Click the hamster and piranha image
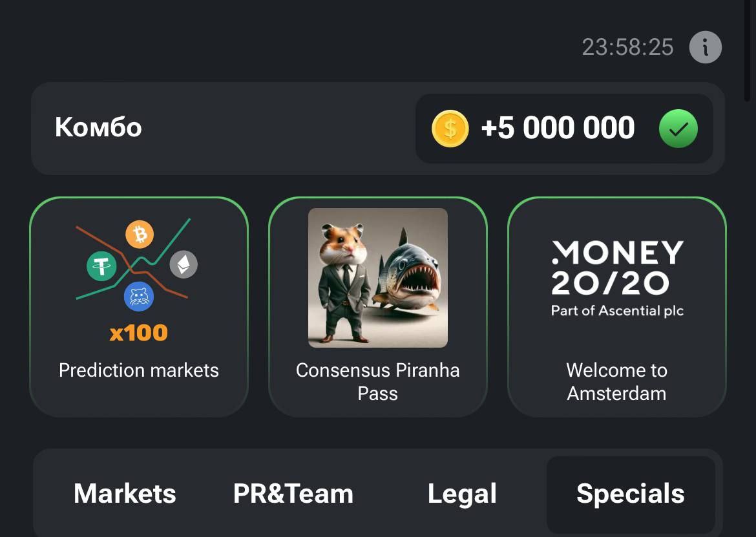 [377, 278]
